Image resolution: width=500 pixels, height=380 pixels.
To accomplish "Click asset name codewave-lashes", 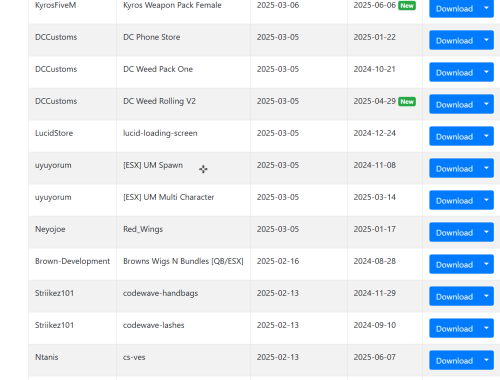I will [x=154, y=325].
